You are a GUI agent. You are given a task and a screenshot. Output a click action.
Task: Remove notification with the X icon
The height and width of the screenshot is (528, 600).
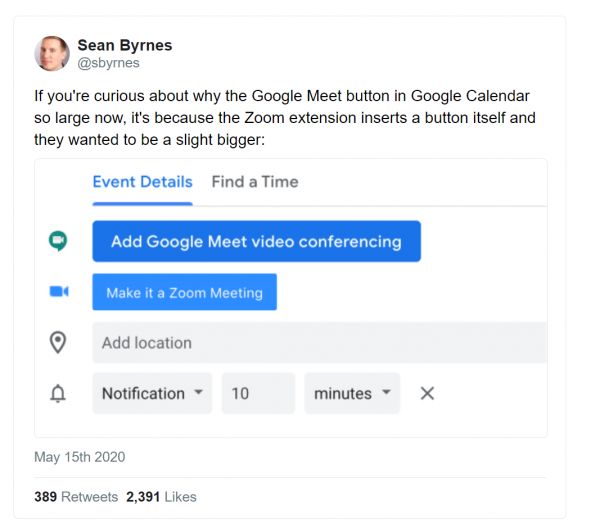coord(427,394)
